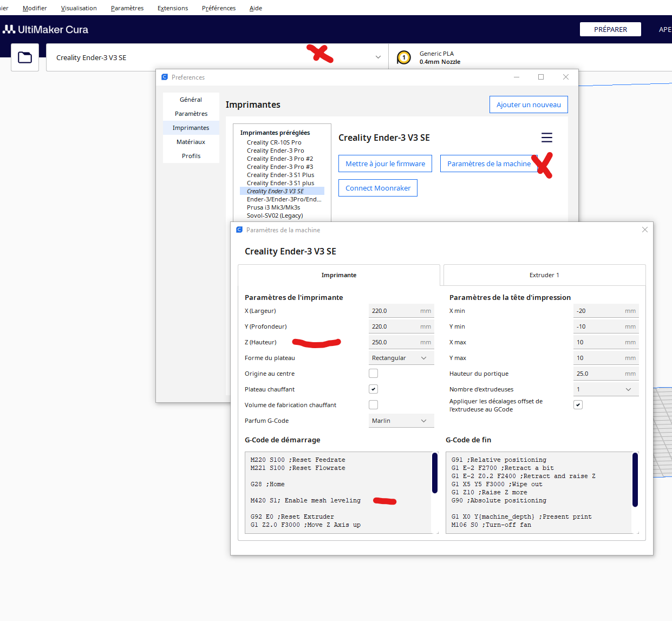Viewport: 672px width, 621px height.
Task: Open the Parfum G-Code Marlin dropdown
Action: pos(401,421)
